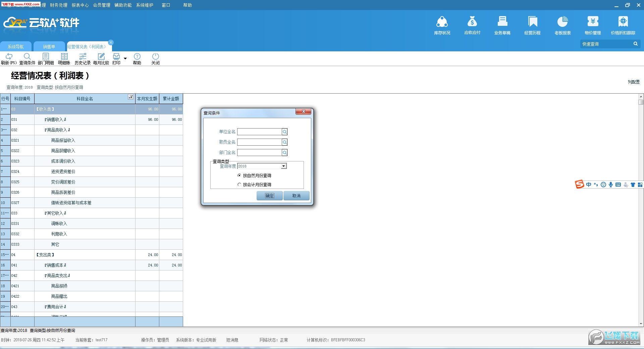Click the 明细账 ledger toolbar icon
This screenshot has height=349, width=644.
tap(64, 59)
